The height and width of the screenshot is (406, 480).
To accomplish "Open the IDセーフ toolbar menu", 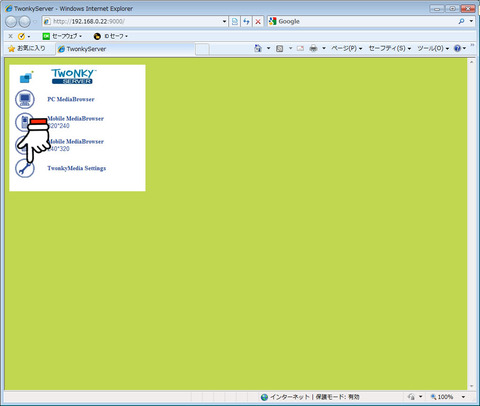I will click(111, 36).
